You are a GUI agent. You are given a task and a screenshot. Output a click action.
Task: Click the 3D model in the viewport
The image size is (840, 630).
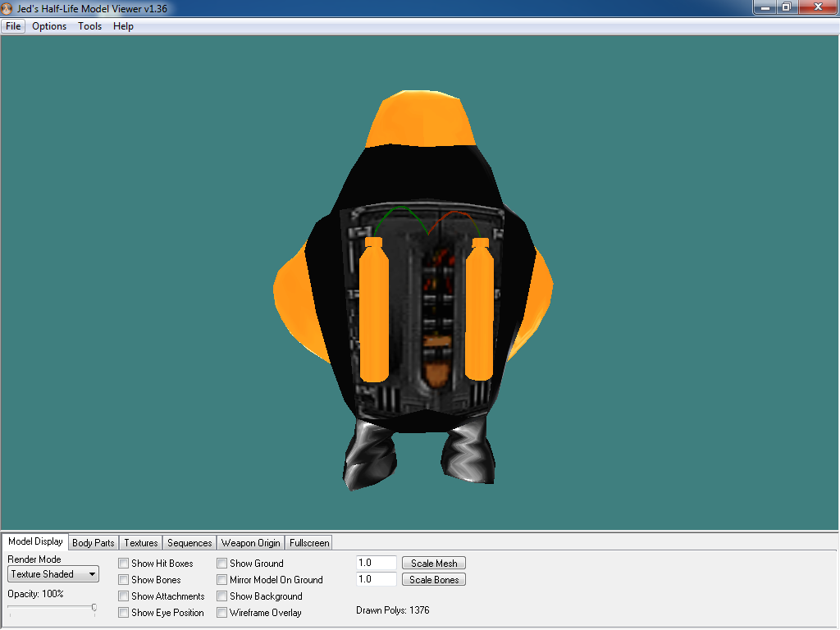413,290
